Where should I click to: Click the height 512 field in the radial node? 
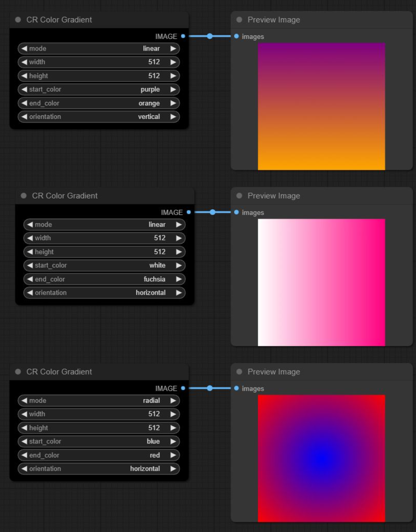click(99, 428)
